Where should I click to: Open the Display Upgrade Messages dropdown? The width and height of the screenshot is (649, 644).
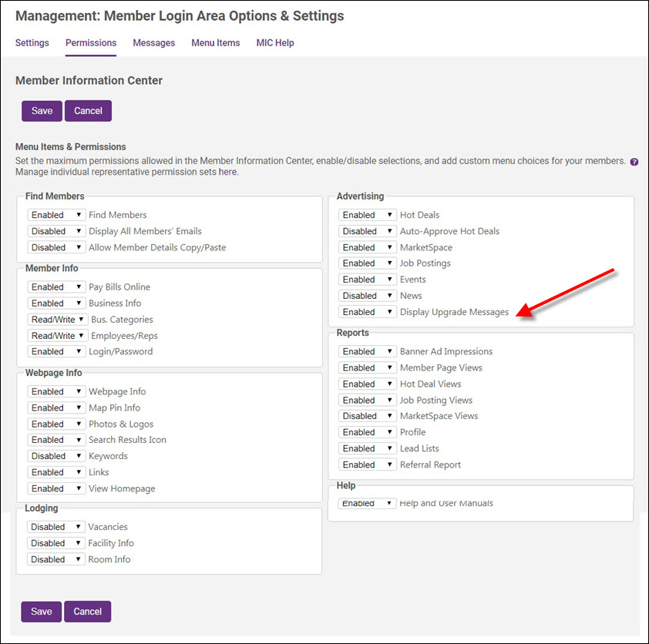368,312
